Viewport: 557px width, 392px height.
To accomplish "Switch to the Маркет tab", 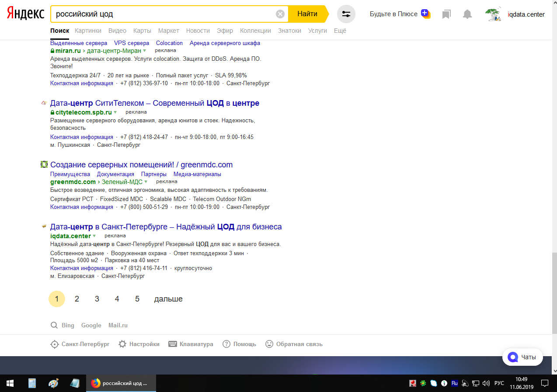I will tap(169, 31).
